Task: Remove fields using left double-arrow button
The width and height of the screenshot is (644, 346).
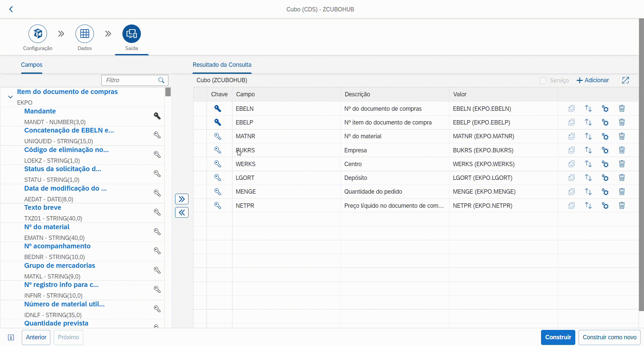Action: [x=182, y=212]
